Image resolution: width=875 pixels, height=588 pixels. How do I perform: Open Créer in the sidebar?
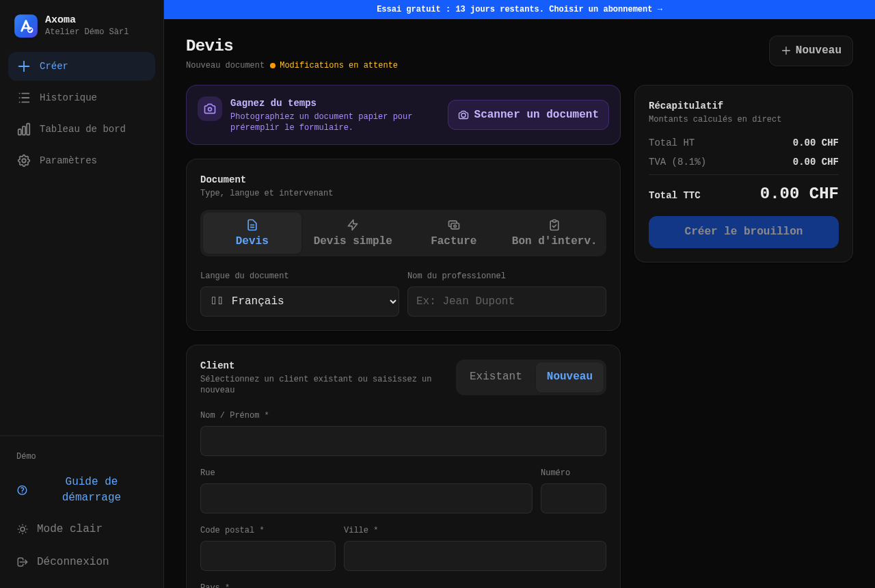tap(82, 66)
